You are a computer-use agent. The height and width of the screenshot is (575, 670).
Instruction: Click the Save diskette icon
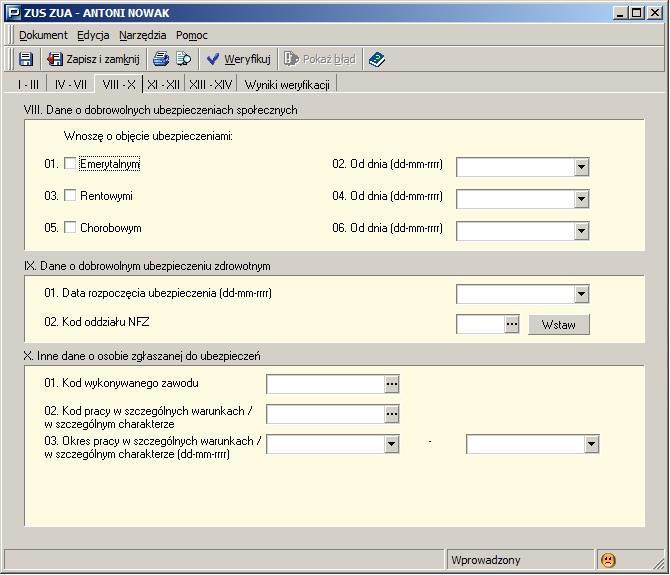pyautogui.click(x=26, y=59)
